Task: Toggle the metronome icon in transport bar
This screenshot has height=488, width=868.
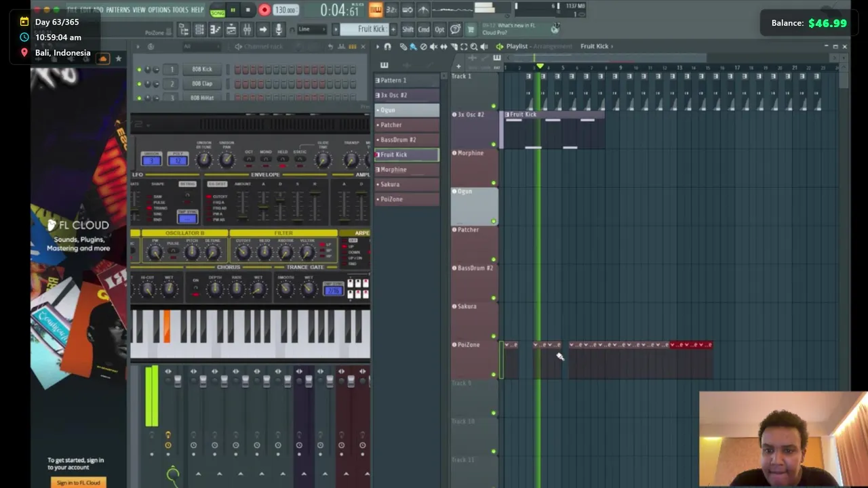Action: point(423,9)
